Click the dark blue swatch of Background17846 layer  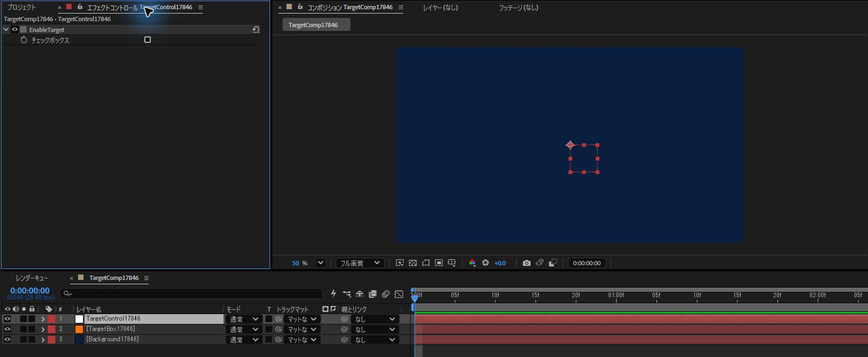point(79,340)
